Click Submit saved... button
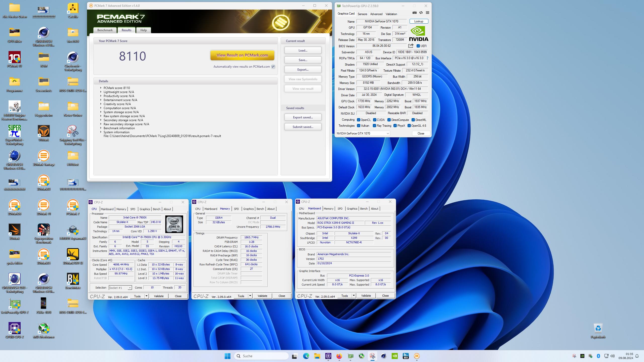This screenshot has width=644, height=362. [x=303, y=127]
